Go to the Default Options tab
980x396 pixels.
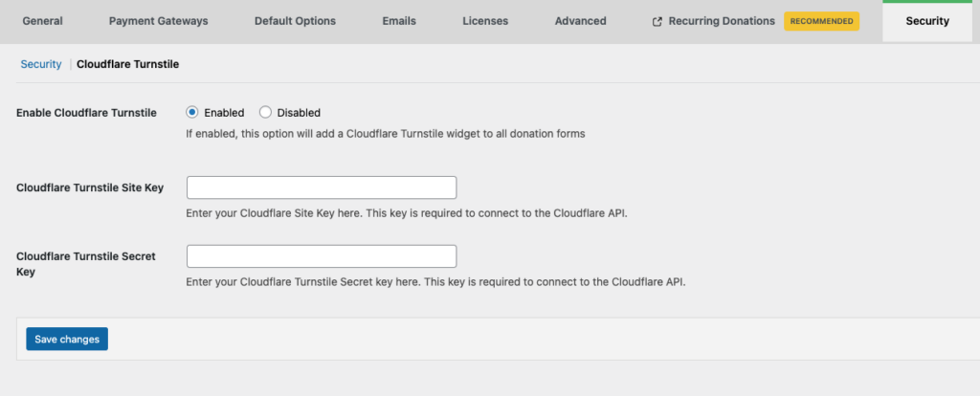pyautogui.click(x=295, y=21)
